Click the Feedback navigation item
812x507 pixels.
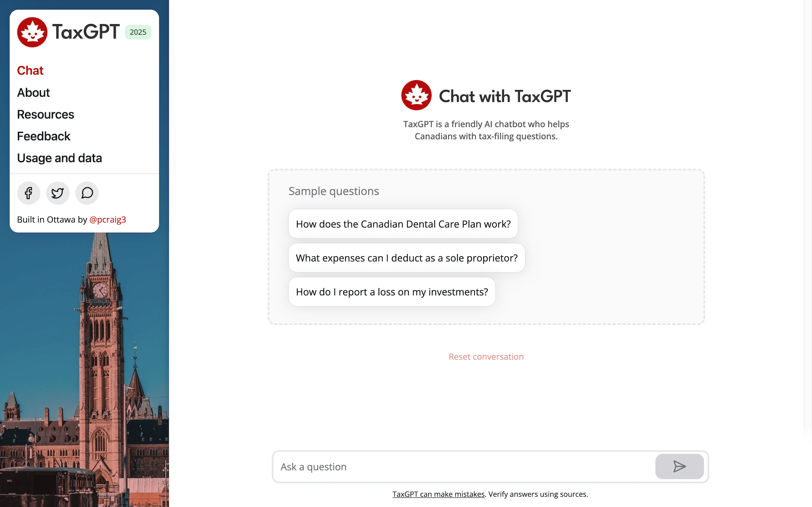[x=44, y=135]
